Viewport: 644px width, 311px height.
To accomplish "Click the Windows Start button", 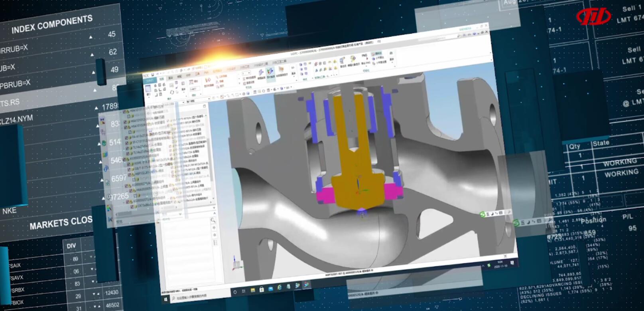I will [x=166, y=299].
